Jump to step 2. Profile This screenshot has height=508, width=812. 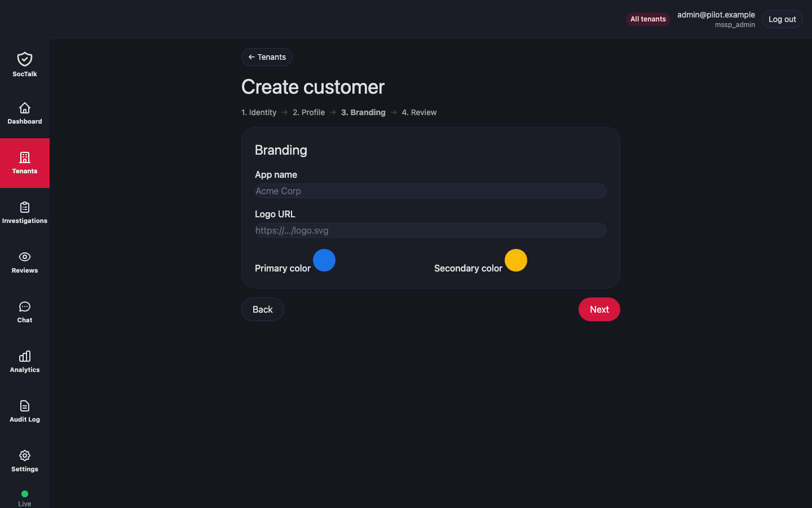[x=308, y=112]
